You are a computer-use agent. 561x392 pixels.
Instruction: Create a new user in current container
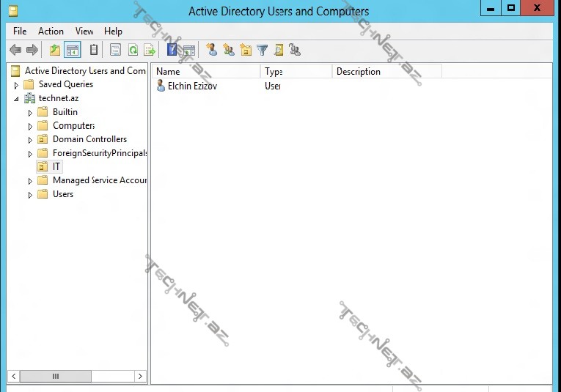[x=212, y=50]
